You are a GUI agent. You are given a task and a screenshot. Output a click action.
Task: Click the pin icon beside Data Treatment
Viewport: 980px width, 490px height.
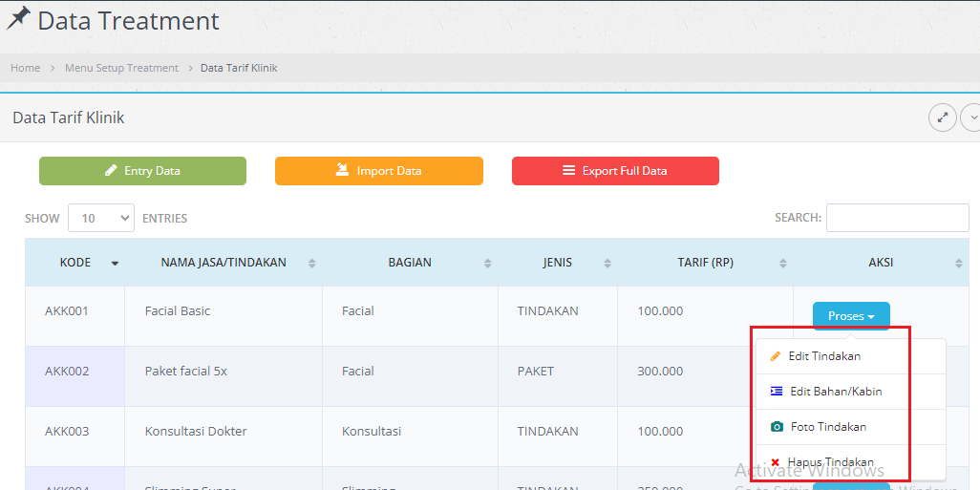(x=18, y=19)
